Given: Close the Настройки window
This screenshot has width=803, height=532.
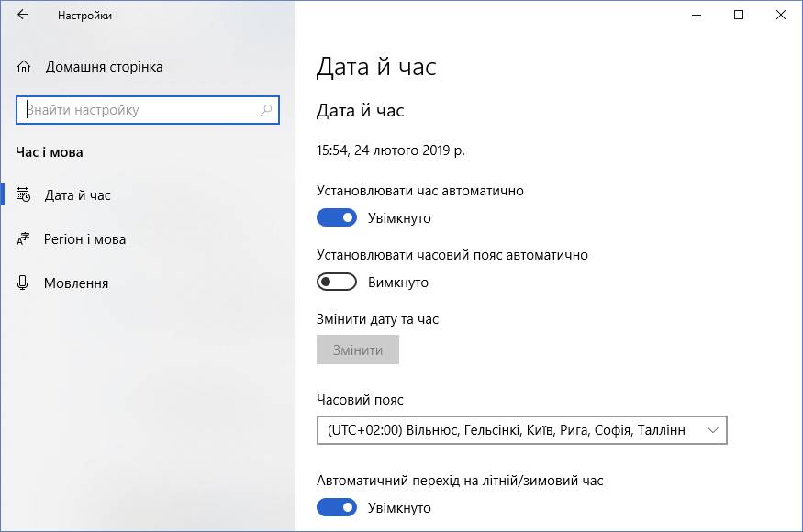Looking at the screenshot, I should [780, 15].
